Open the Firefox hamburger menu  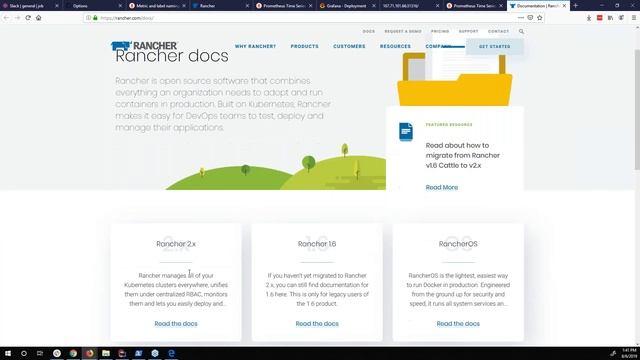(x=633, y=18)
